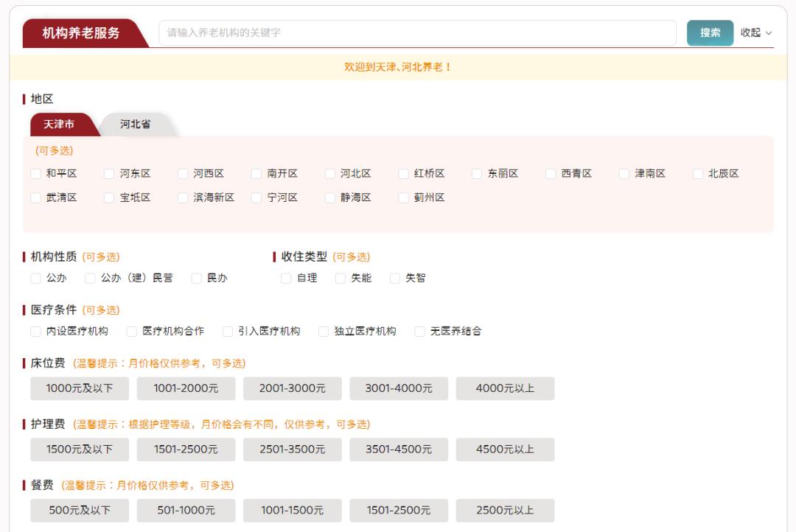
Task: Check the 蓟州区 checkbox
Action: click(403, 197)
